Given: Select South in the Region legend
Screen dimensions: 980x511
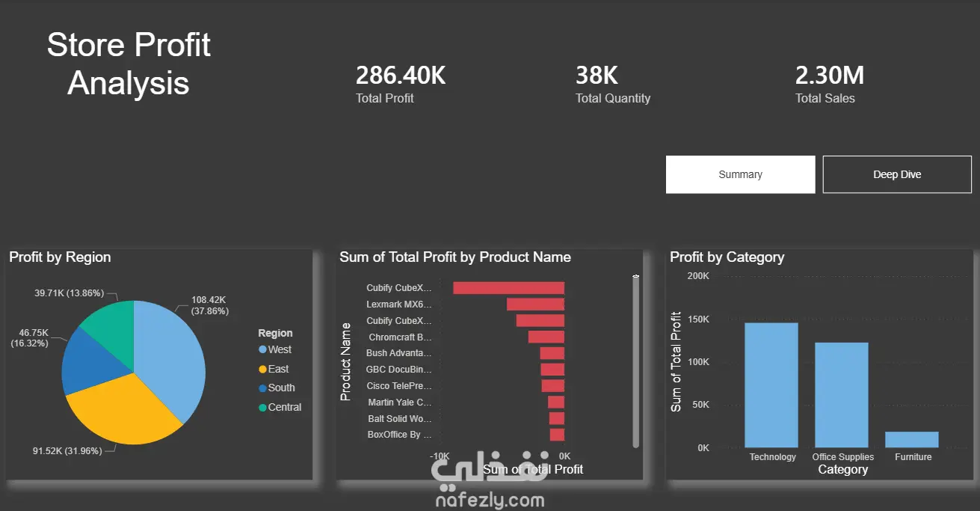Looking at the screenshot, I should (277, 388).
